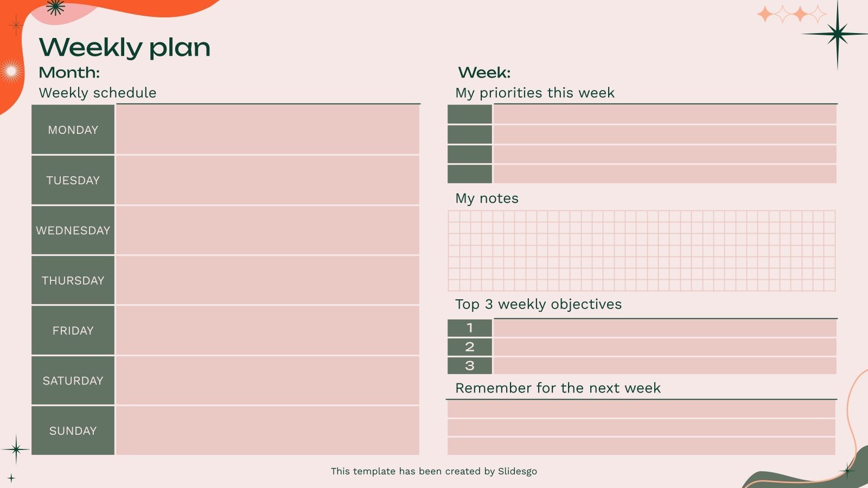Click the second green priority box

tap(470, 134)
